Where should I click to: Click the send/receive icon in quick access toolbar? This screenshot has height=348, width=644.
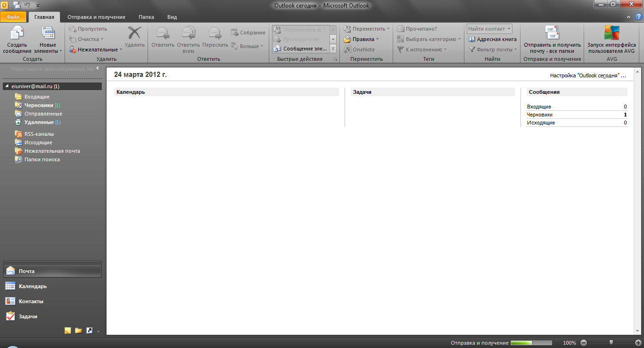tap(17, 5)
